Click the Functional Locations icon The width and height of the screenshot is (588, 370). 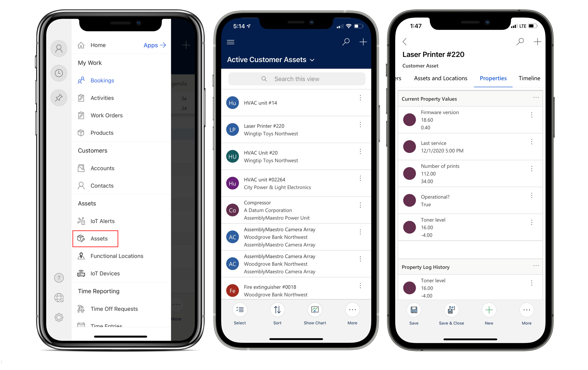pyautogui.click(x=82, y=256)
